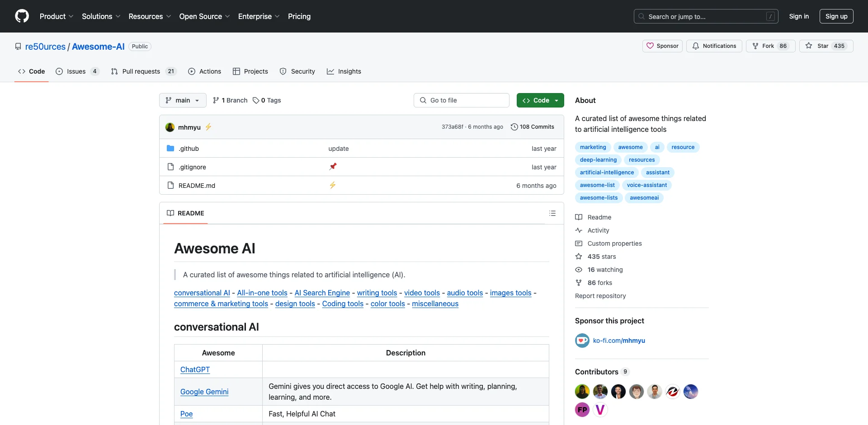Focus the Go to file field
Screen dimensions: 868x425
(462, 100)
